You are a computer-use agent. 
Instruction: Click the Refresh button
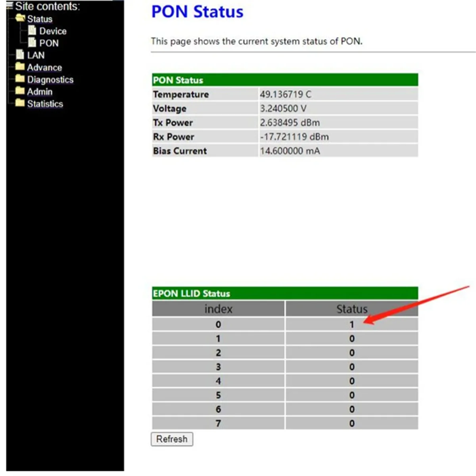click(172, 439)
